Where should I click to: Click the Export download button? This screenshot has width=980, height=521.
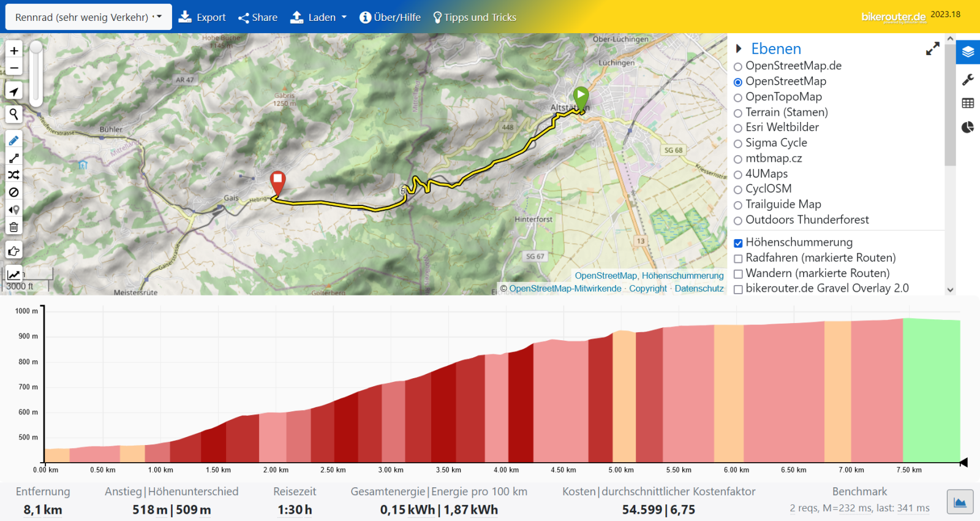pos(202,17)
